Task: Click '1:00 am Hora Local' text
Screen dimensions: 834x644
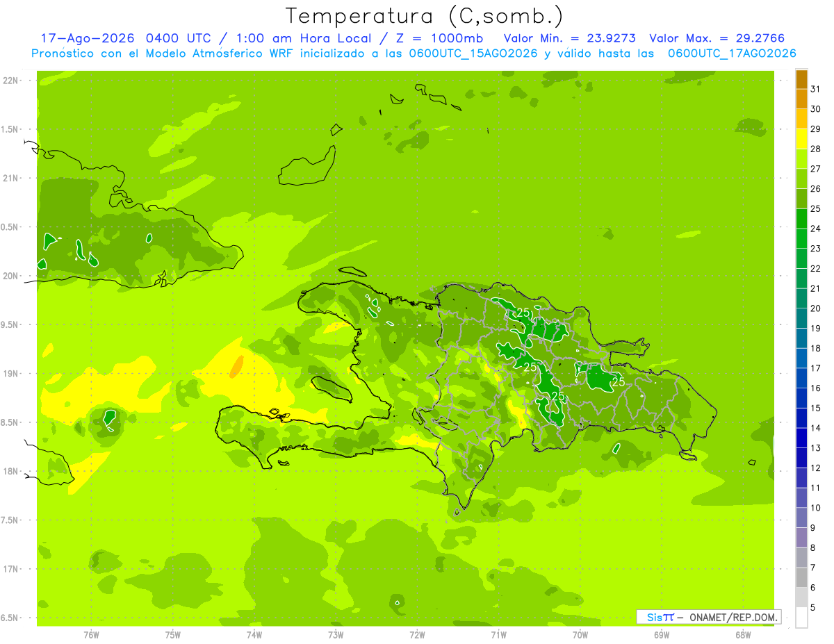Action: click(303, 38)
